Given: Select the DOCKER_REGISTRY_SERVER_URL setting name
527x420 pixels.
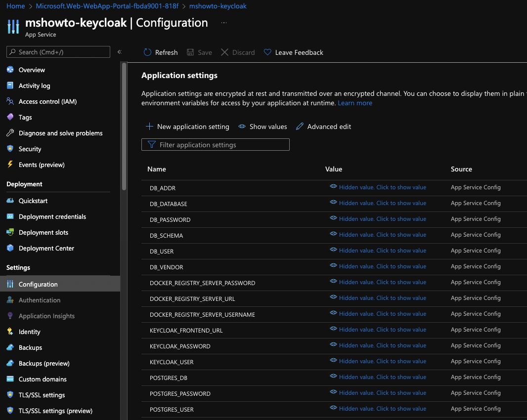Looking at the screenshot, I should (192, 299).
